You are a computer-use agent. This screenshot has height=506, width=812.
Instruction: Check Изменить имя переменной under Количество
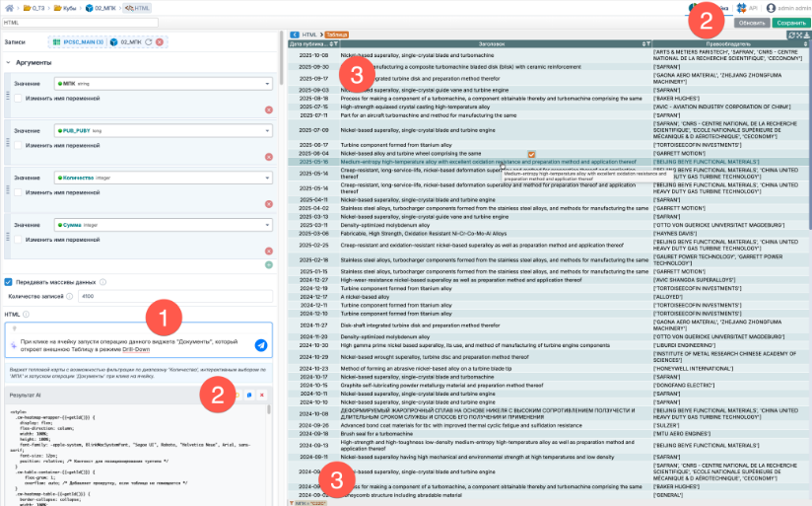(x=19, y=193)
